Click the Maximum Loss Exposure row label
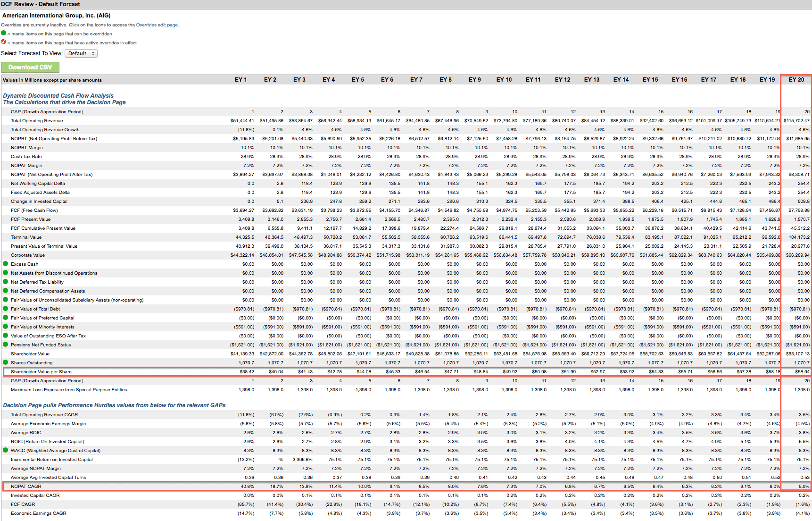This screenshot has width=812, height=521. click(x=69, y=390)
